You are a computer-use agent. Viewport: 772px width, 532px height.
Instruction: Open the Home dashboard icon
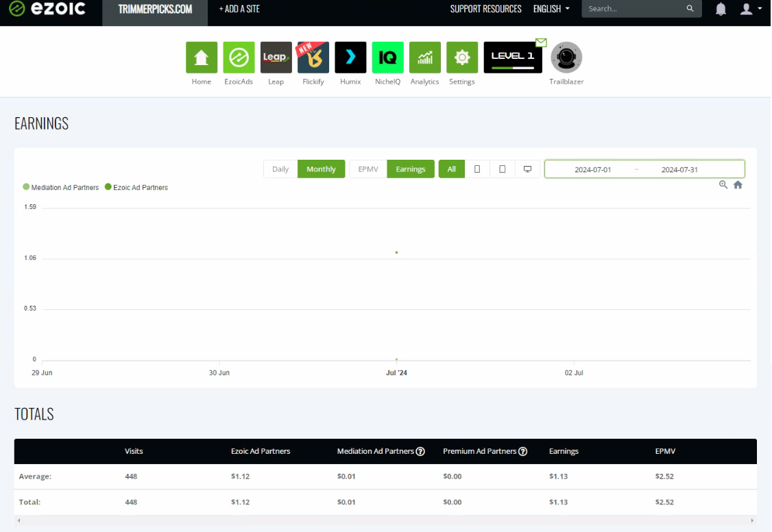point(202,58)
